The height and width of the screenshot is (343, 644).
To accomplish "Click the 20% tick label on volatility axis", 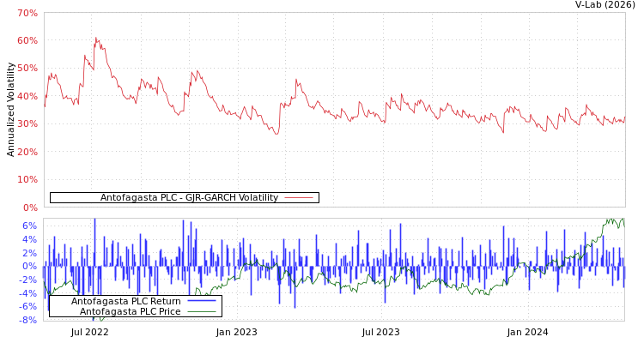I will click(27, 152).
